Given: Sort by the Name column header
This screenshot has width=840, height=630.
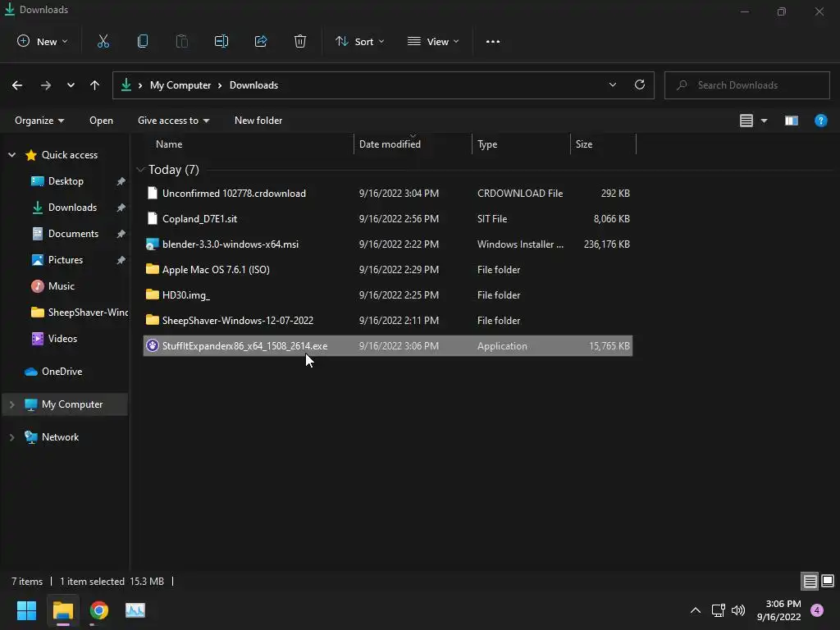Looking at the screenshot, I should [x=169, y=144].
